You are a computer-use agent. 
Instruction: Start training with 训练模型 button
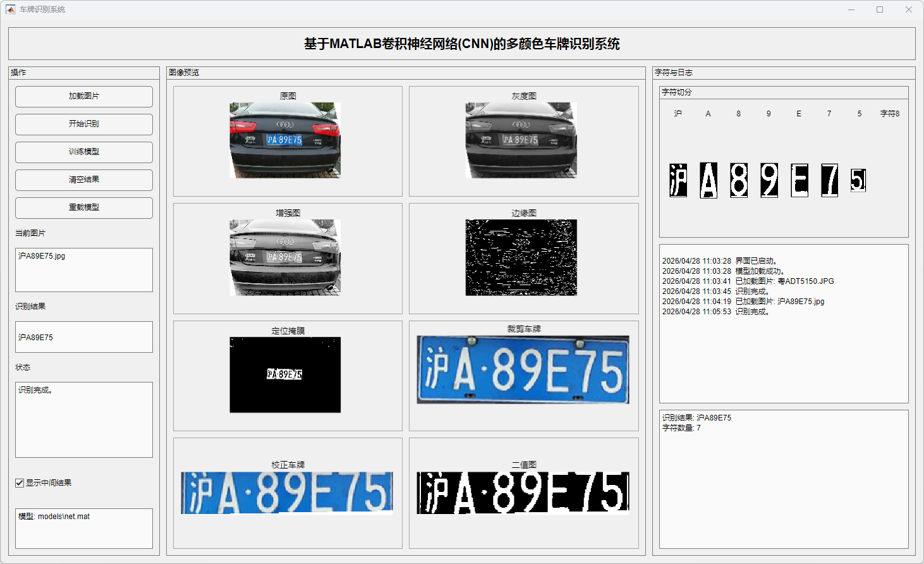(84, 152)
